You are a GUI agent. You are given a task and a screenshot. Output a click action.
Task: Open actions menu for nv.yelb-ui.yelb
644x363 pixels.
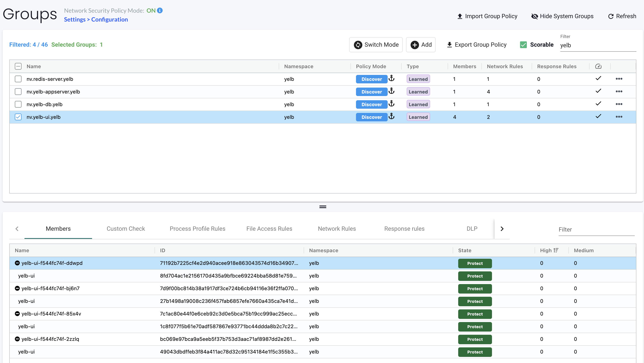619,117
